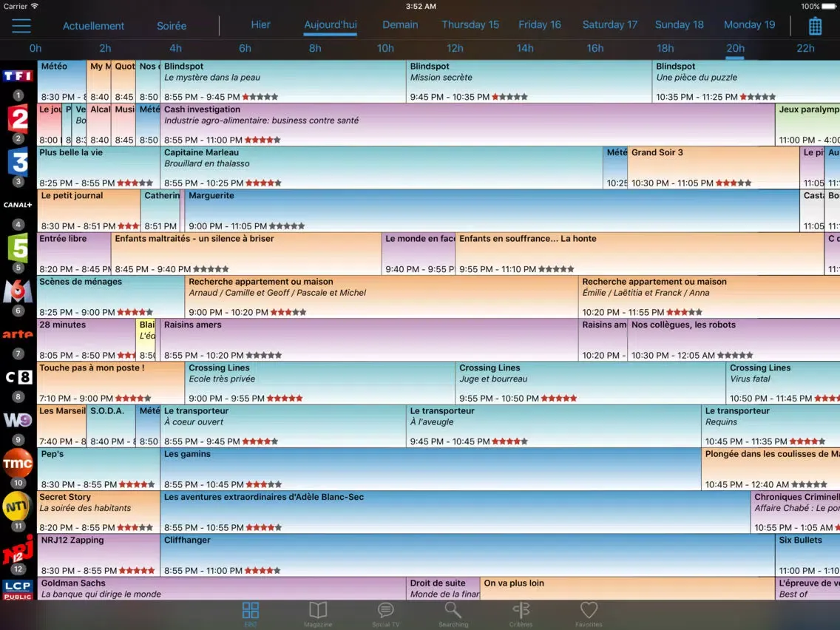840x630 pixels.
Task: Jump to 8h on the timeline
Action: pos(315,48)
